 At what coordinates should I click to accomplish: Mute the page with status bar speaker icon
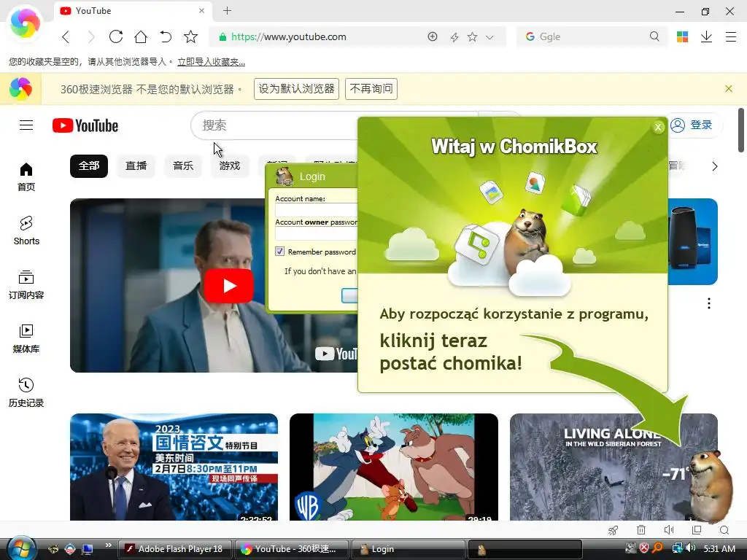point(669,530)
